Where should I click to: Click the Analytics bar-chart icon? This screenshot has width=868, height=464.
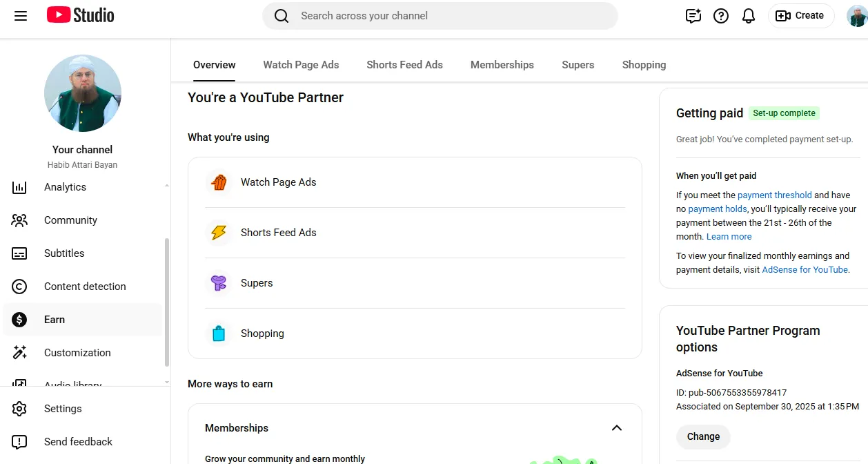pyautogui.click(x=19, y=187)
